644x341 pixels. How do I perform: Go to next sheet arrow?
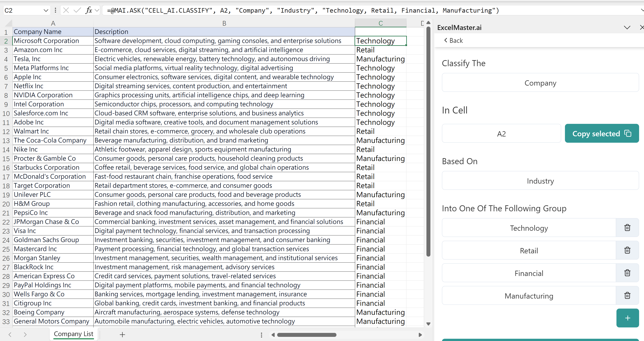click(25, 335)
